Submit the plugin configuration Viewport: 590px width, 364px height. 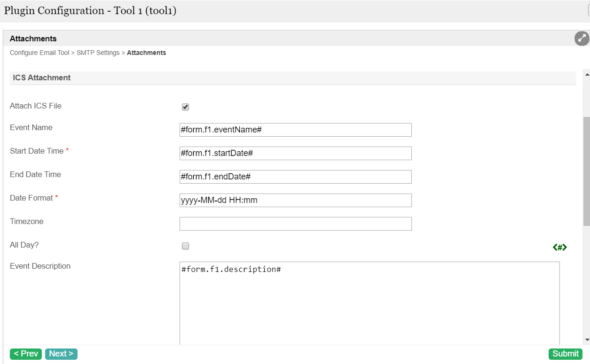(x=565, y=354)
